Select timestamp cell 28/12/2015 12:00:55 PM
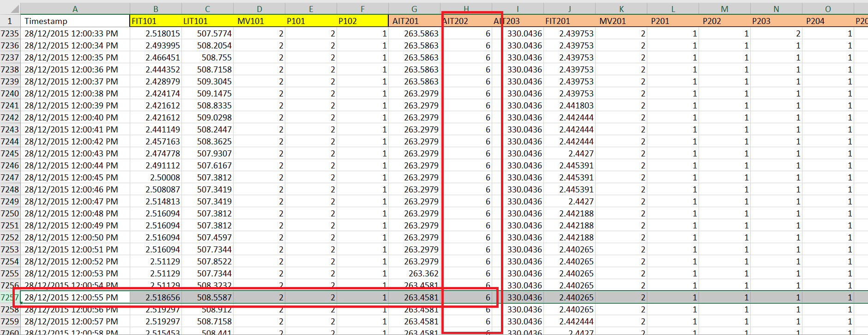 pos(75,297)
